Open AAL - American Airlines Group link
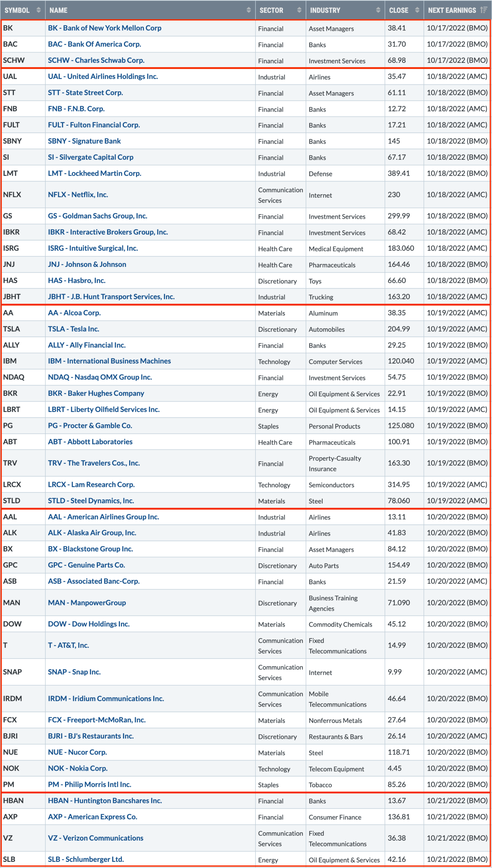 104,517
